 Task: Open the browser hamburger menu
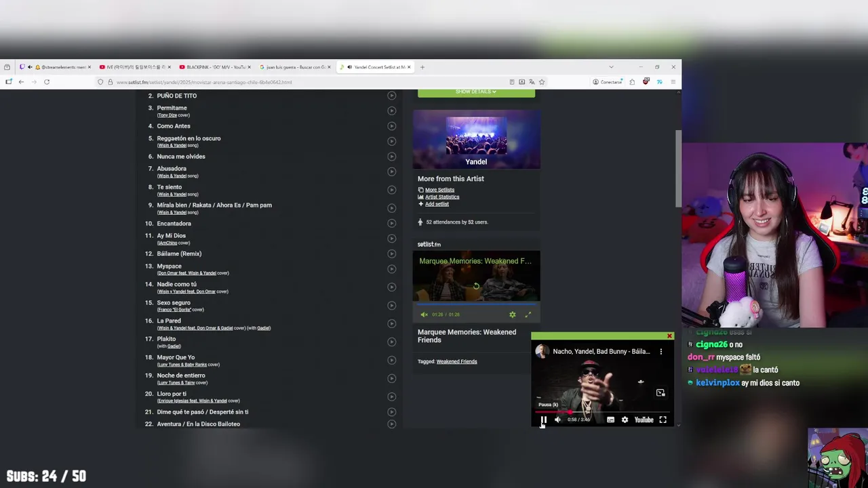point(673,82)
